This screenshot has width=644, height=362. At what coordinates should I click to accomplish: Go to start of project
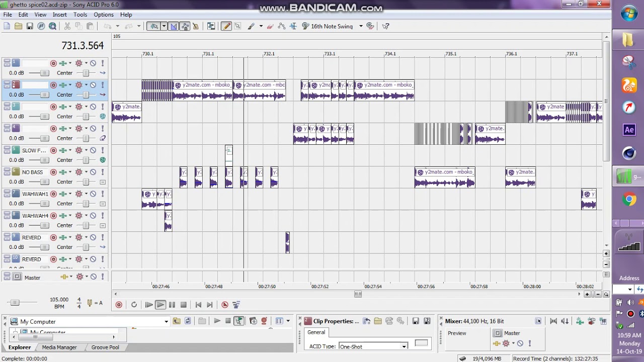point(198,305)
